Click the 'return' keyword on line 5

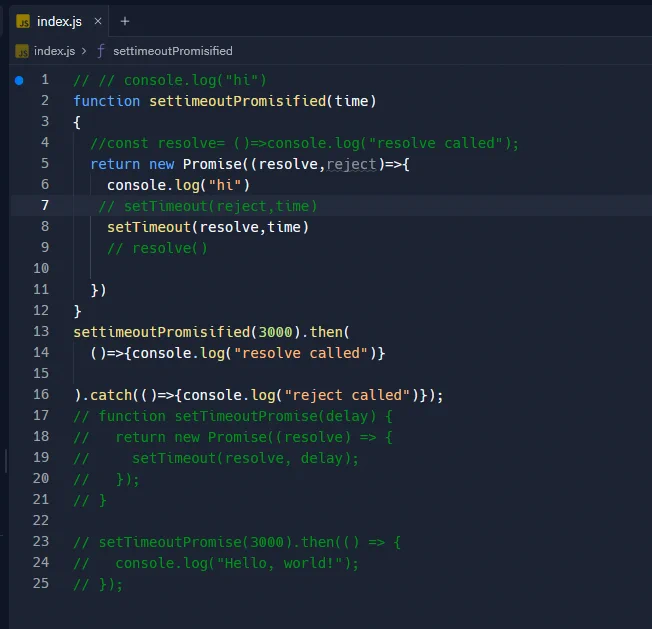[115, 164]
